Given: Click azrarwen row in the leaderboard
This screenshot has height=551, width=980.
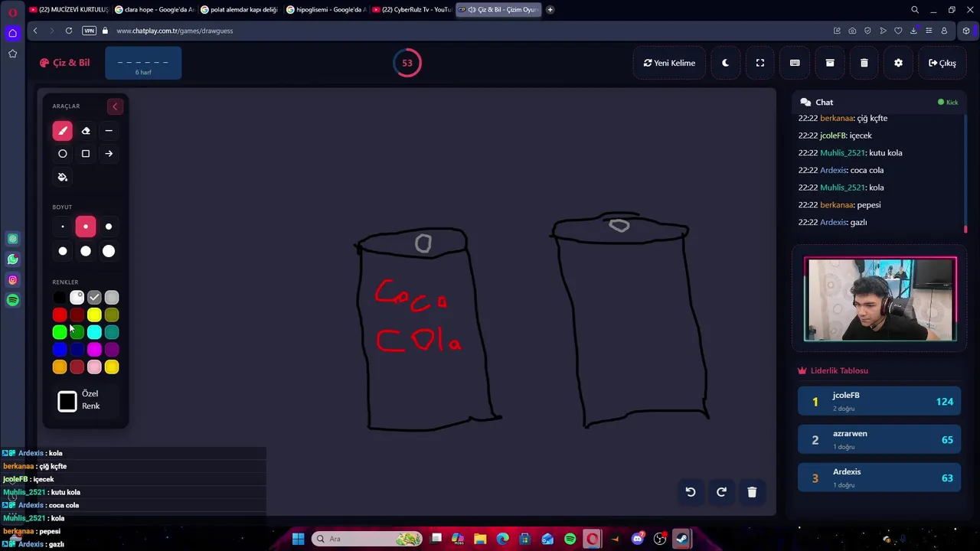Looking at the screenshot, I should click(x=880, y=439).
